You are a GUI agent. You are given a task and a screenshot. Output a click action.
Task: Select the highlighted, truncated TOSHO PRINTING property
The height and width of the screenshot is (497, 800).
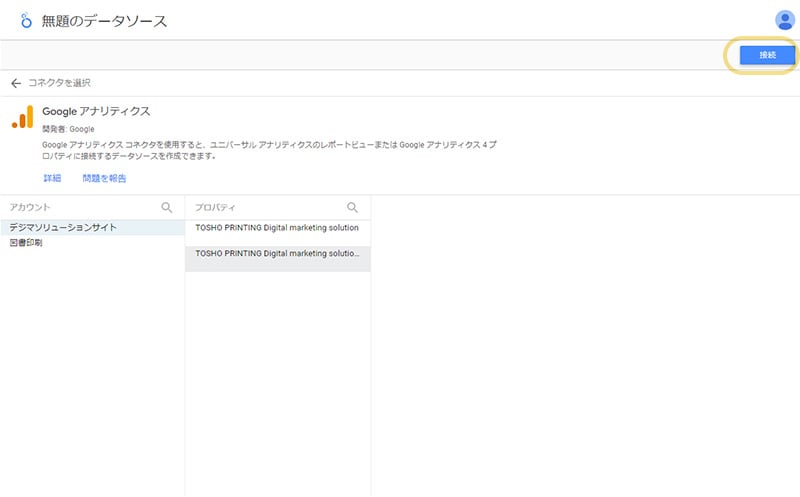[278, 259]
